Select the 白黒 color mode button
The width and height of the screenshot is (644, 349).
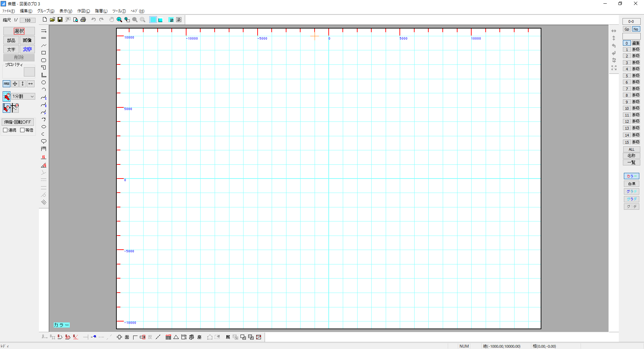(632, 184)
